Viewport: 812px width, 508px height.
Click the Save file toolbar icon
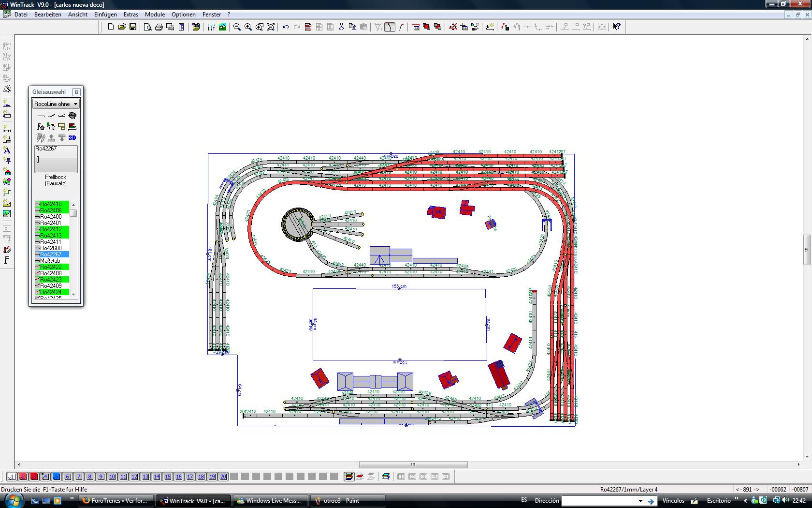pyautogui.click(x=133, y=27)
